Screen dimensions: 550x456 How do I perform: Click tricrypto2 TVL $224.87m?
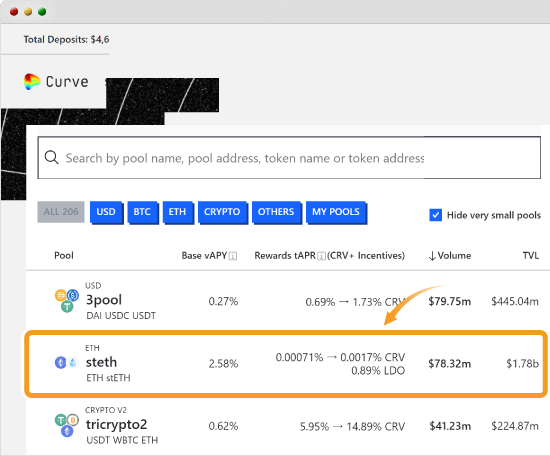pos(515,426)
